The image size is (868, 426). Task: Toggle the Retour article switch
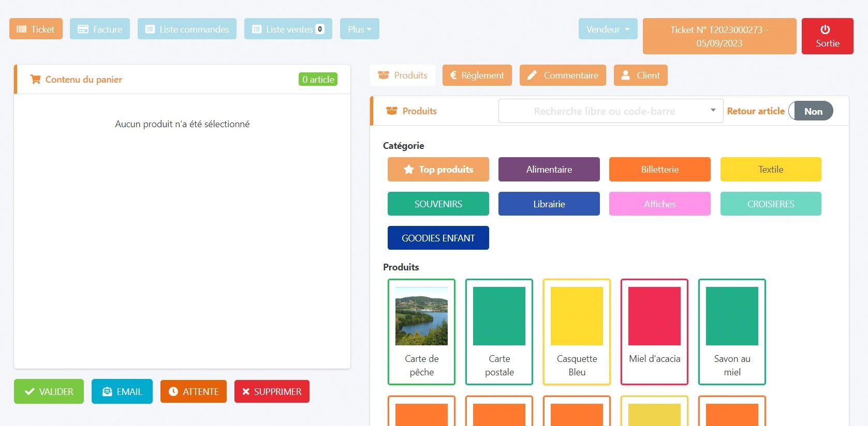(811, 111)
